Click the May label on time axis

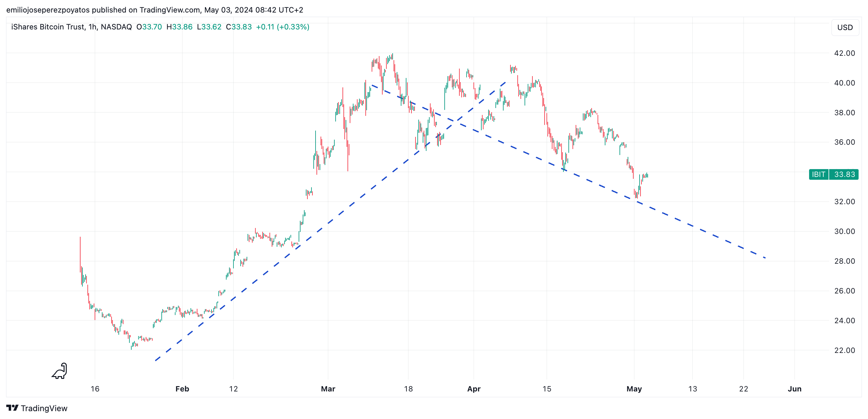click(634, 389)
